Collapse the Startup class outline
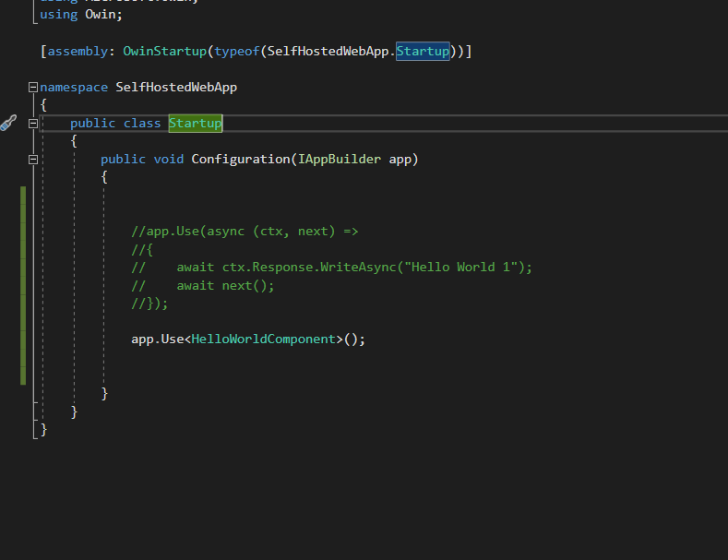Viewport: 728px width, 560px height. [x=33, y=124]
